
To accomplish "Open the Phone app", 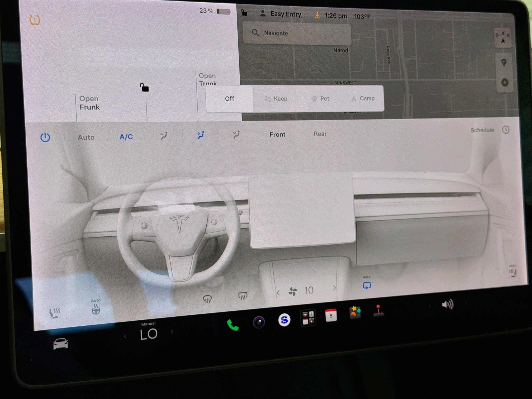I will tap(233, 325).
